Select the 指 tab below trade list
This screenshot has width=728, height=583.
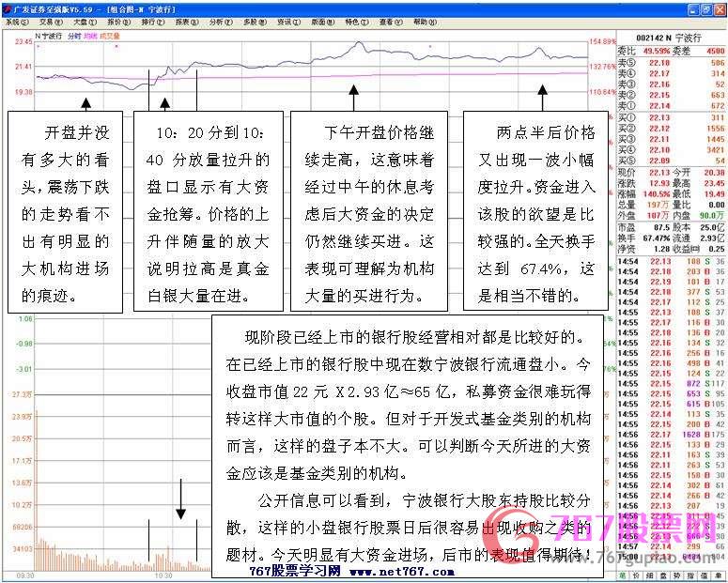pos(690,575)
